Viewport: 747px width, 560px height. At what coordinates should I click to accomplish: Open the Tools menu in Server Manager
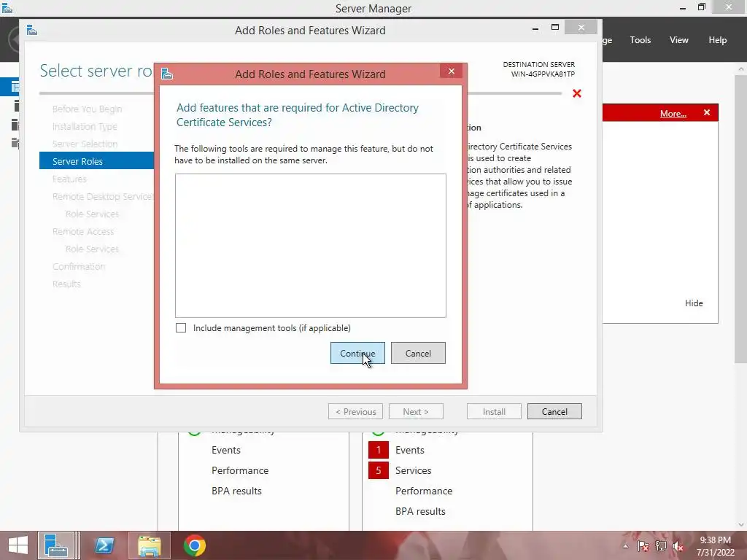tap(640, 40)
